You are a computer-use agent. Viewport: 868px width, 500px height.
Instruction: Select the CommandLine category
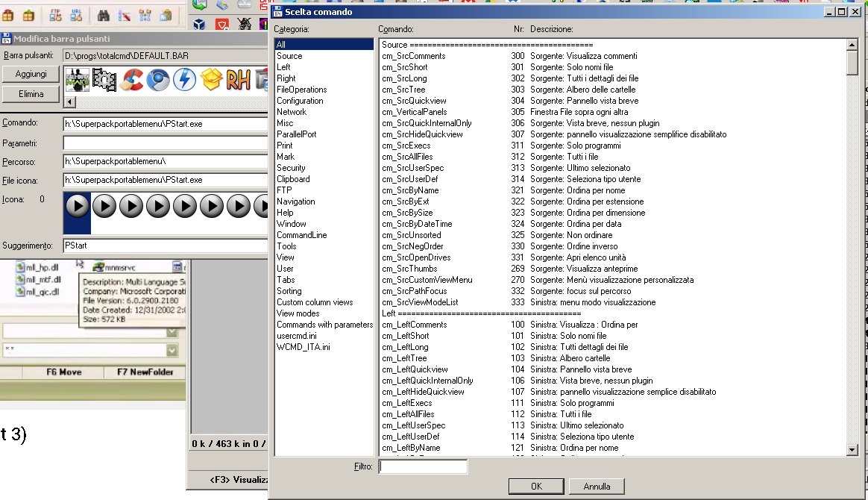[x=302, y=235]
